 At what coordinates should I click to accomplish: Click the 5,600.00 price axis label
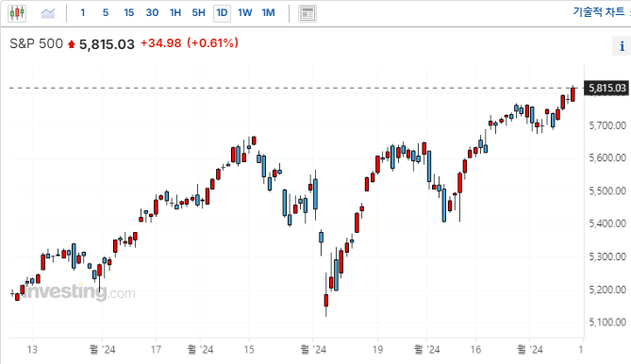[x=607, y=158]
